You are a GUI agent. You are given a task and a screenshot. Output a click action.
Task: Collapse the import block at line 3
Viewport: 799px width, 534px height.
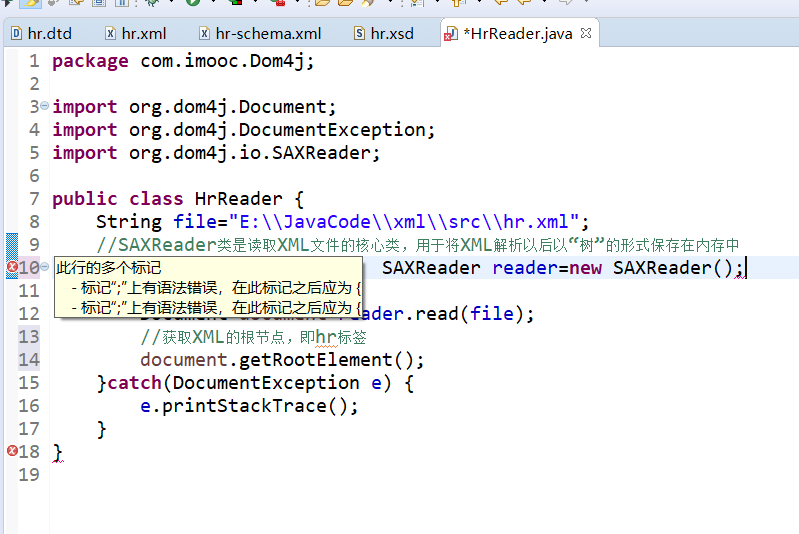click(x=44, y=106)
